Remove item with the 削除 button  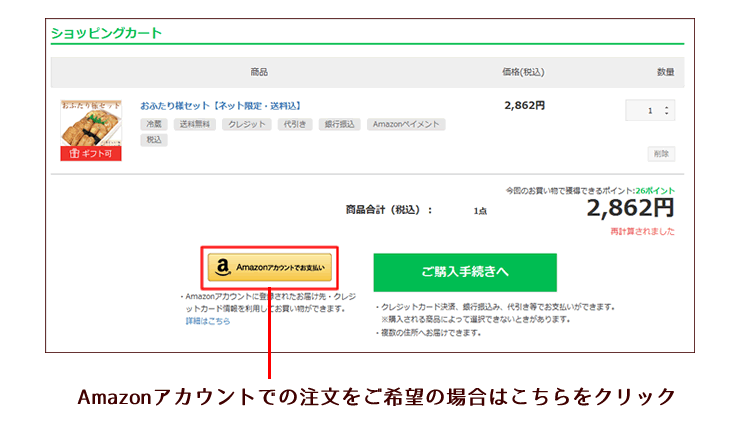coord(661,154)
